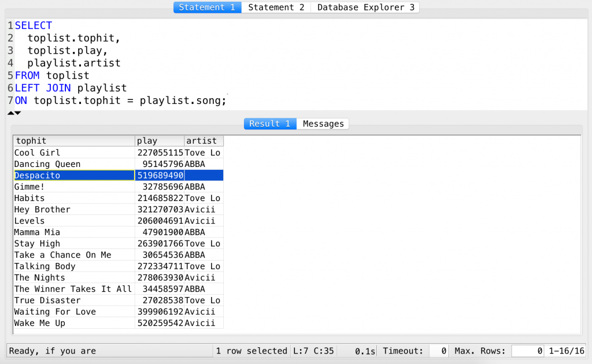Image resolution: width=592 pixels, height=364 pixels.
Task: Click the Timeout value field
Action: tap(439, 351)
